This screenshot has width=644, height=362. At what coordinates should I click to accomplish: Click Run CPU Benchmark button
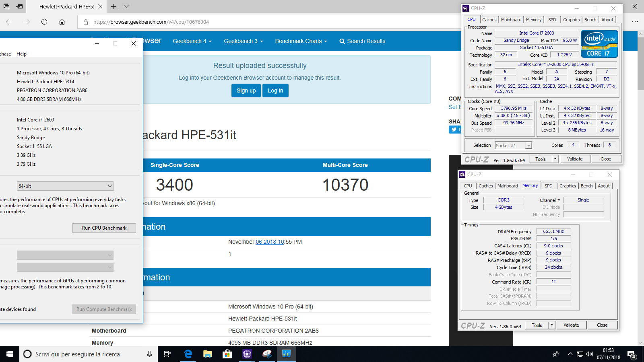click(x=104, y=228)
